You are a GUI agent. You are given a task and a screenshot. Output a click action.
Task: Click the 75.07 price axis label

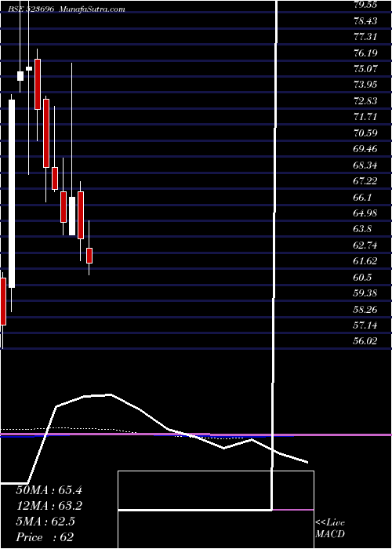coord(366,69)
